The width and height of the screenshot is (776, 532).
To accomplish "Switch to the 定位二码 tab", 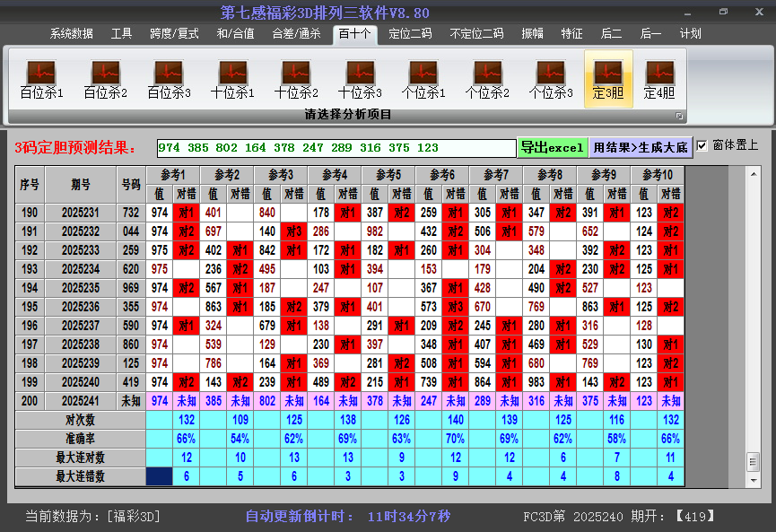I will click(410, 33).
